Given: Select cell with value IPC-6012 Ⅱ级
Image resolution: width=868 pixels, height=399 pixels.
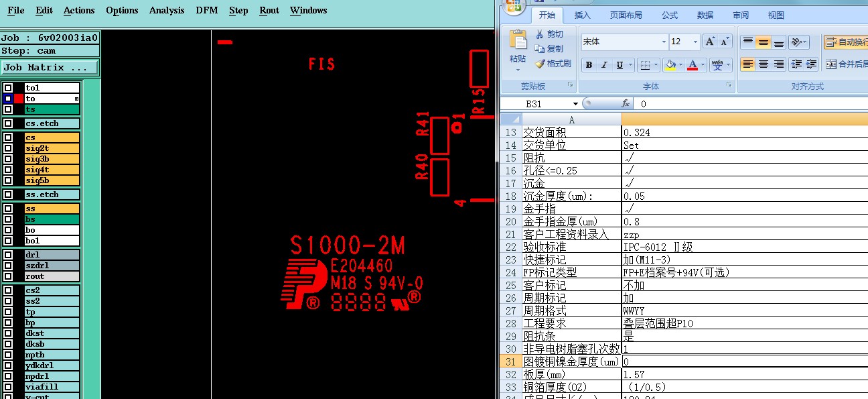Looking at the screenshot, I should (x=745, y=247).
